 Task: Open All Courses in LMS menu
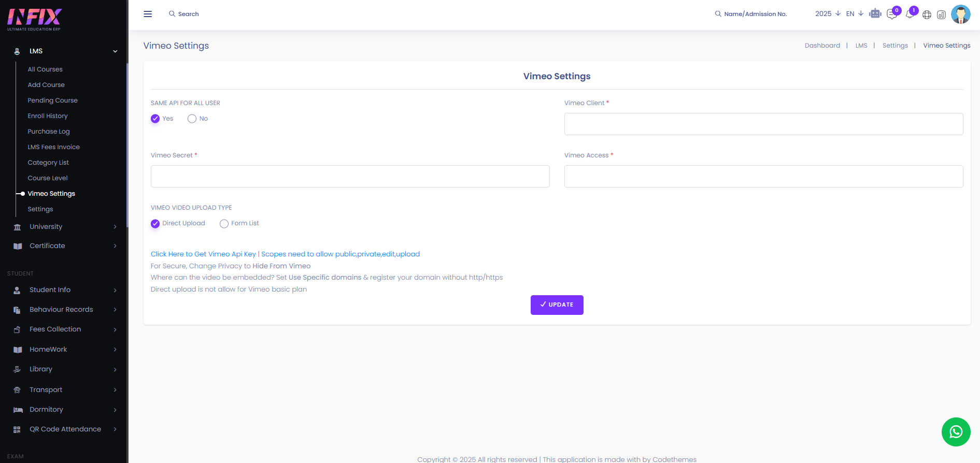click(x=45, y=69)
